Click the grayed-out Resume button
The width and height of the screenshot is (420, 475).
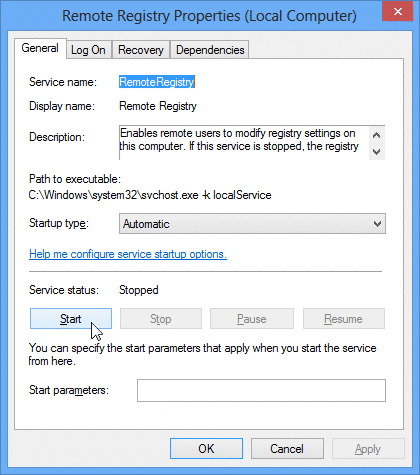click(x=344, y=319)
